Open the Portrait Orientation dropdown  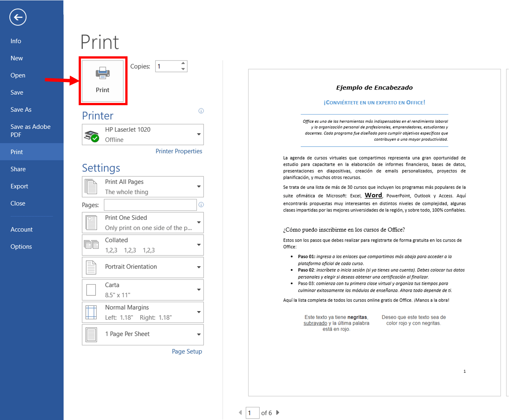click(143, 267)
